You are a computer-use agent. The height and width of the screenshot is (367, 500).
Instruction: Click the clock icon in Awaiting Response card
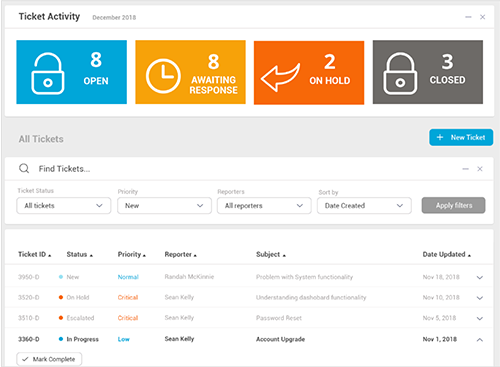(163, 76)
